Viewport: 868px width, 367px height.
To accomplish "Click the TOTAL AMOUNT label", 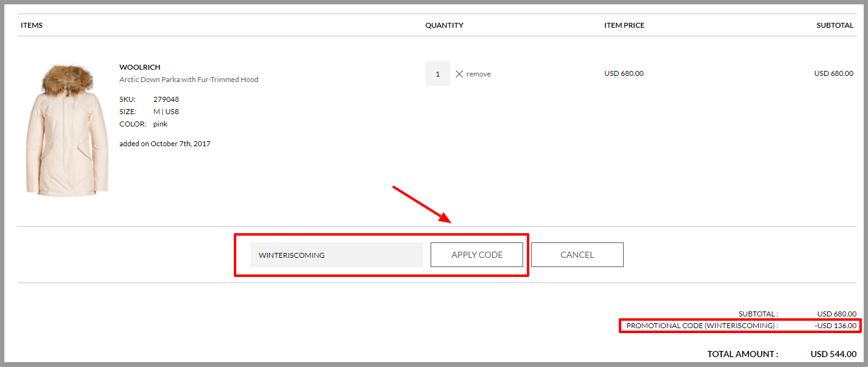I will [x=743, y=354].
